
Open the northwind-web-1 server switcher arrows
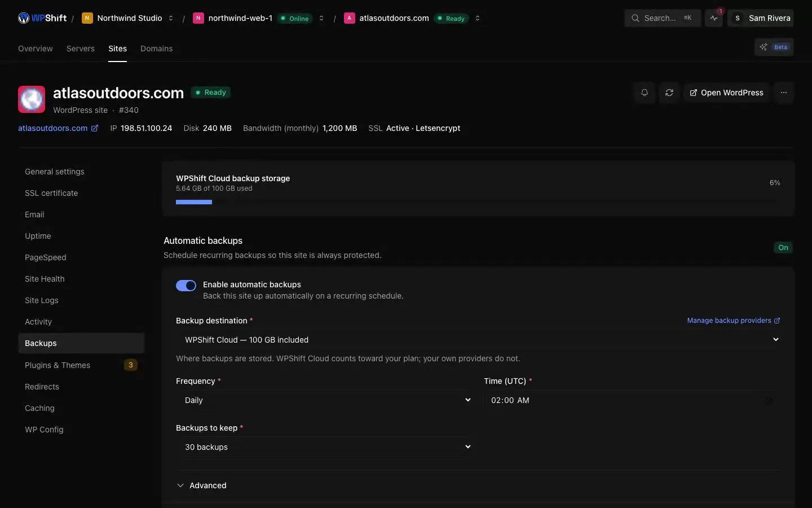tap(321, 18)
